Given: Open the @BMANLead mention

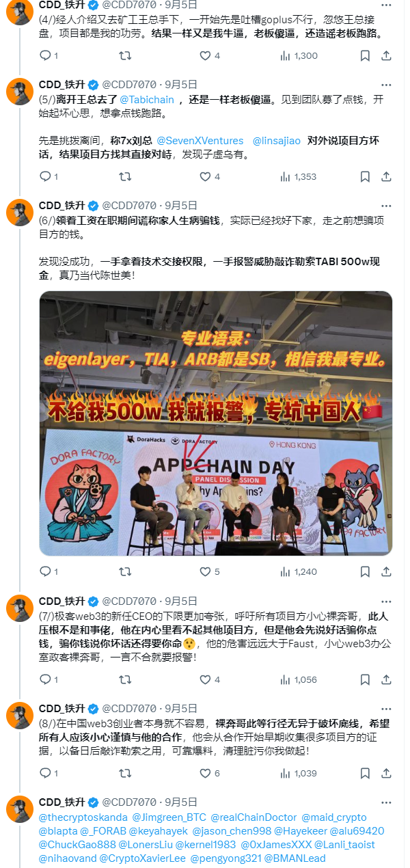Looking at the screenshot, I should [296, 858].
